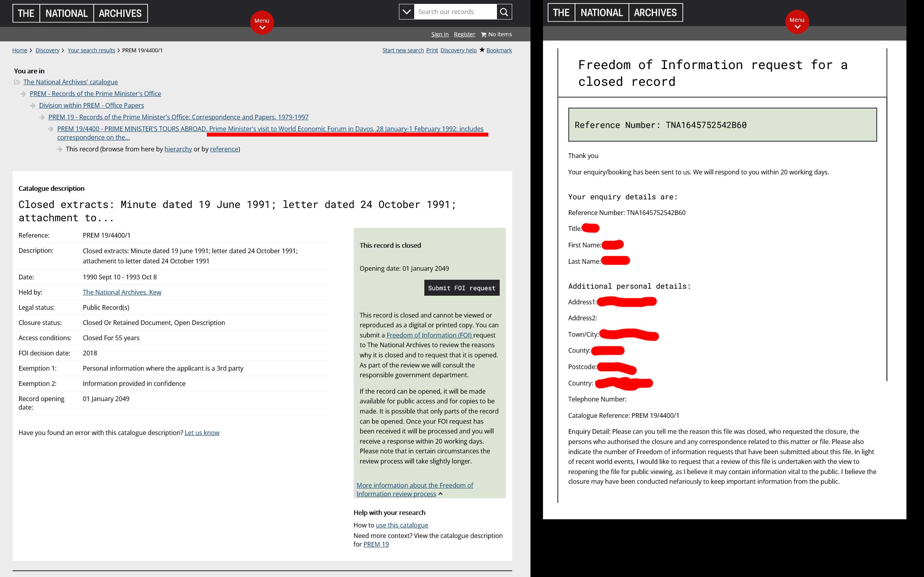Click the Bookmark link

click(x=499, y=50)
